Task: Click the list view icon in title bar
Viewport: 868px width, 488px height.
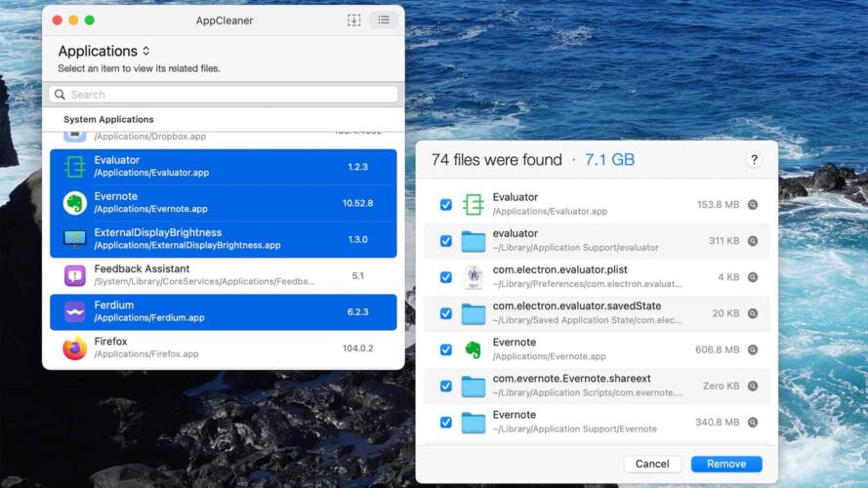Action: point(384,20)
